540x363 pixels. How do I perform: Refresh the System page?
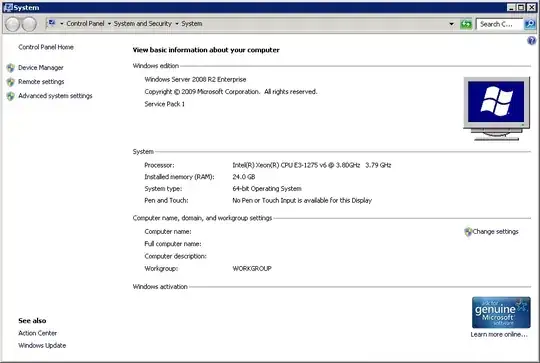click(x=466, y=24)
